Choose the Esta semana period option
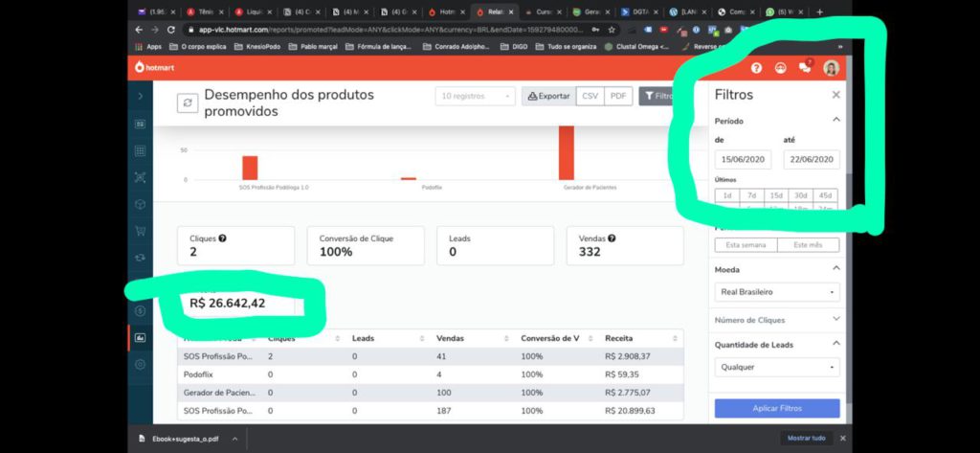980x453 pixels. pos(746,245)
